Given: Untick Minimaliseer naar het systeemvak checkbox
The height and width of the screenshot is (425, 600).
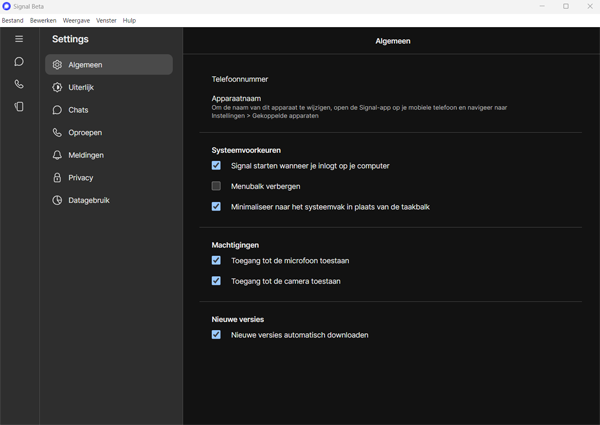Looking at the screenshot, I should (x=216, y=207).
